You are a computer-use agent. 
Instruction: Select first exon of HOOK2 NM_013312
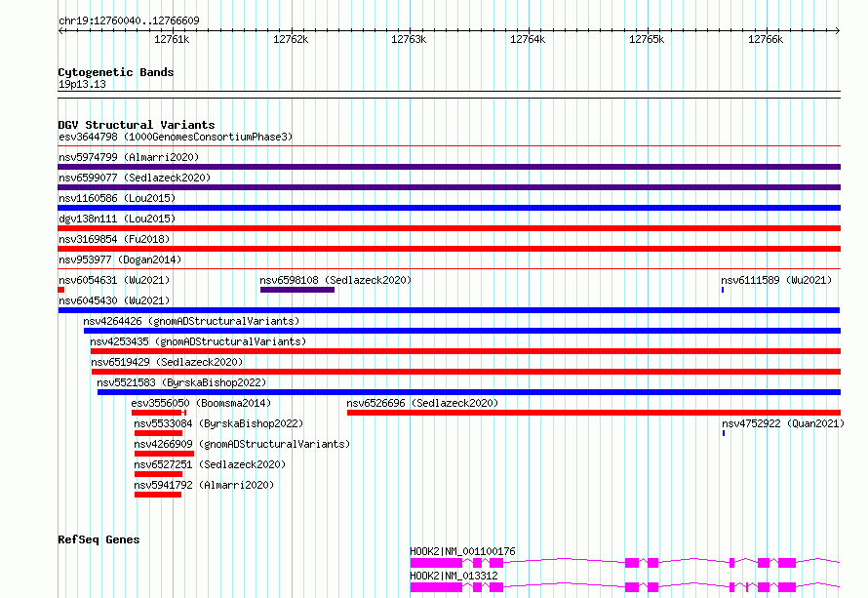pos(436,587)
